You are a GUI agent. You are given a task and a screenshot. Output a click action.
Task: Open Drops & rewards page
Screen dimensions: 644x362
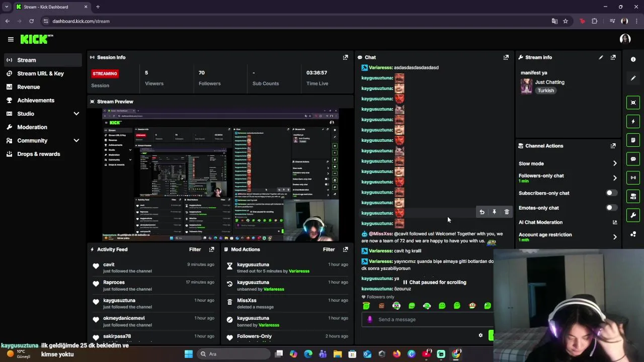(x=43, y=154)
